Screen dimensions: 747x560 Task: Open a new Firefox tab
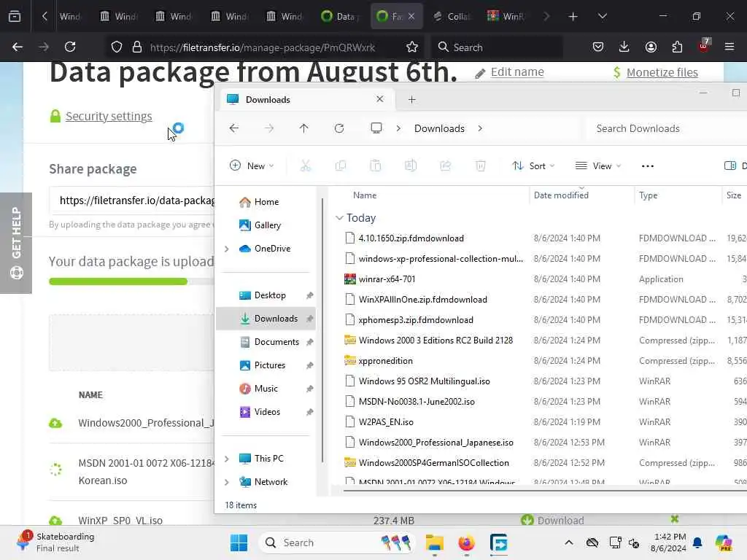click(x=573, y=17)
